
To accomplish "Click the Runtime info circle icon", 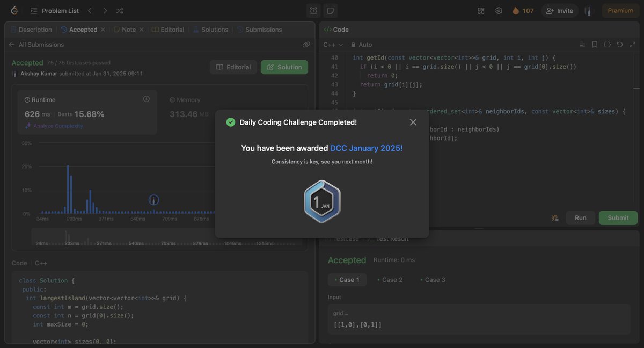I will (147, 99).
